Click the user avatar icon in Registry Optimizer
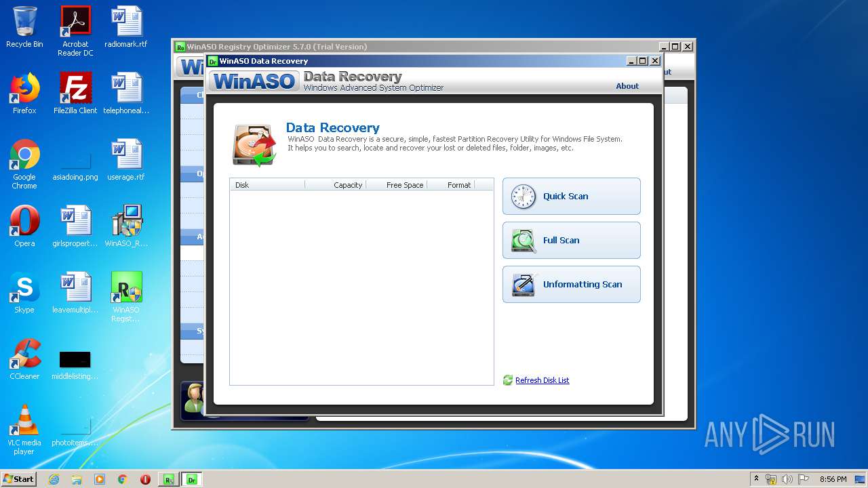The height and width of the screenshot is (488, 868). coord(194,399)
